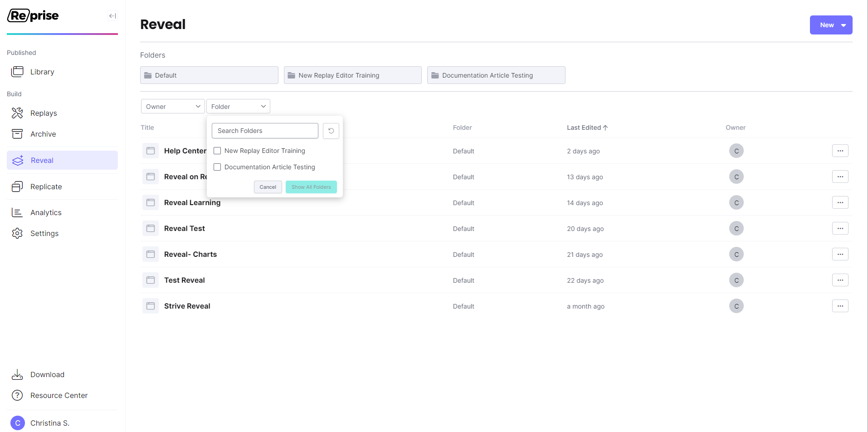868x432 pixels.
Task: Click the Replays tools icon
Action: (x=17, y=113)
